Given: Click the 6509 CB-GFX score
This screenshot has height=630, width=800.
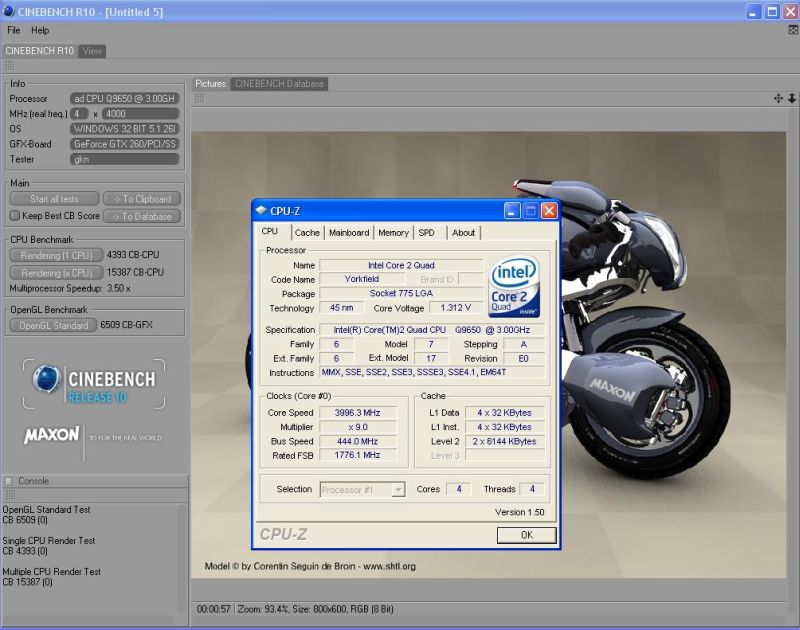Looking at the screenshot, I should (127, 325).
